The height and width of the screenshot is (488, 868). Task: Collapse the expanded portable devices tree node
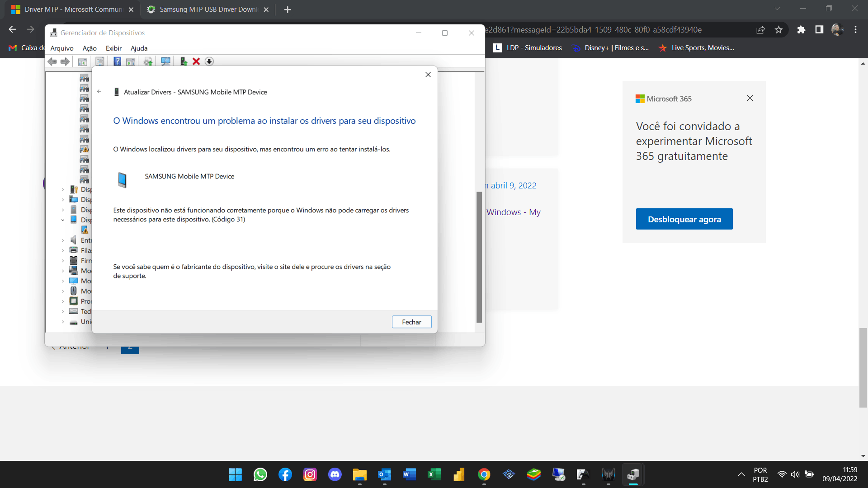[63, 220]
